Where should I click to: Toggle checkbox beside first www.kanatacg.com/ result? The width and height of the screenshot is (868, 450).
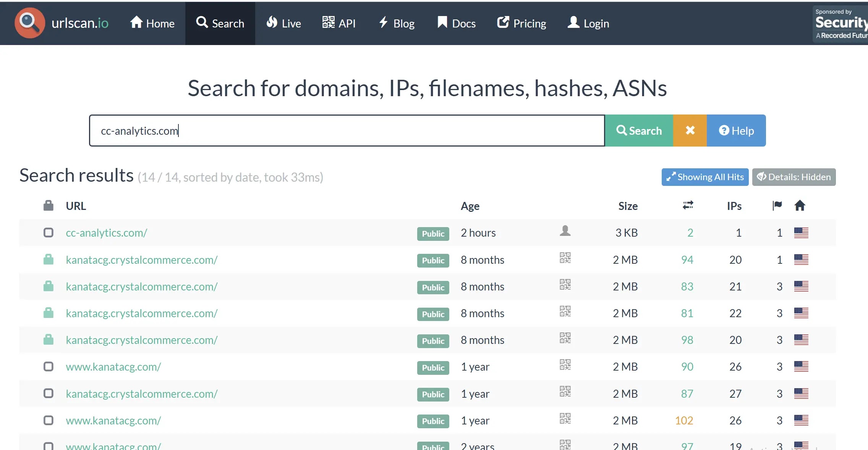click(x=49, y=366)
